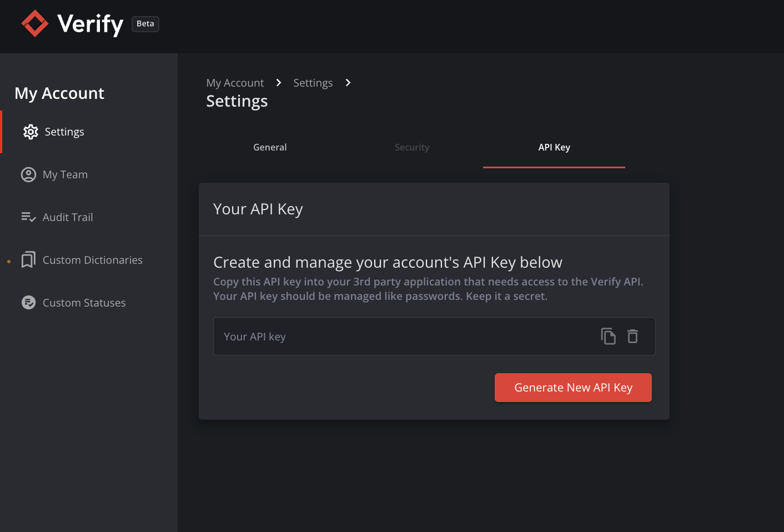Open Audit Trail from the sidebar
Screen dimensions: 784x532
[x=68, y=217]
